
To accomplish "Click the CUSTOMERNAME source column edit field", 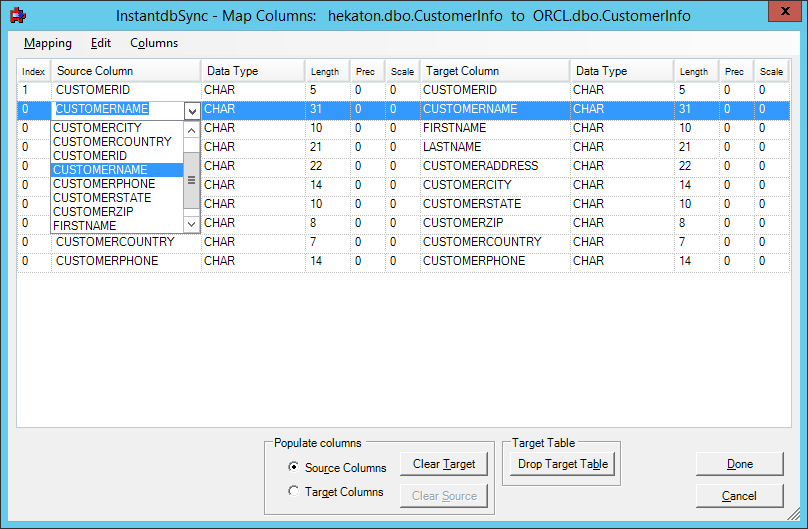I will (x=117, y=109).
